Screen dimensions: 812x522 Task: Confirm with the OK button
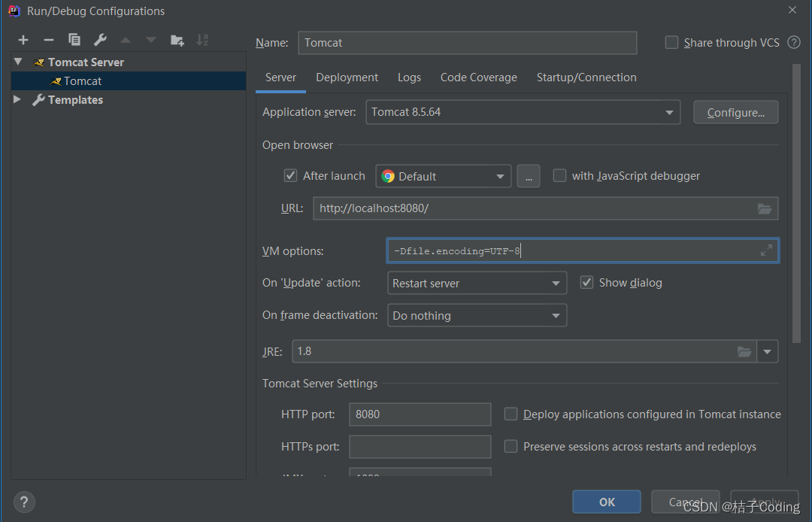(607, 502)
